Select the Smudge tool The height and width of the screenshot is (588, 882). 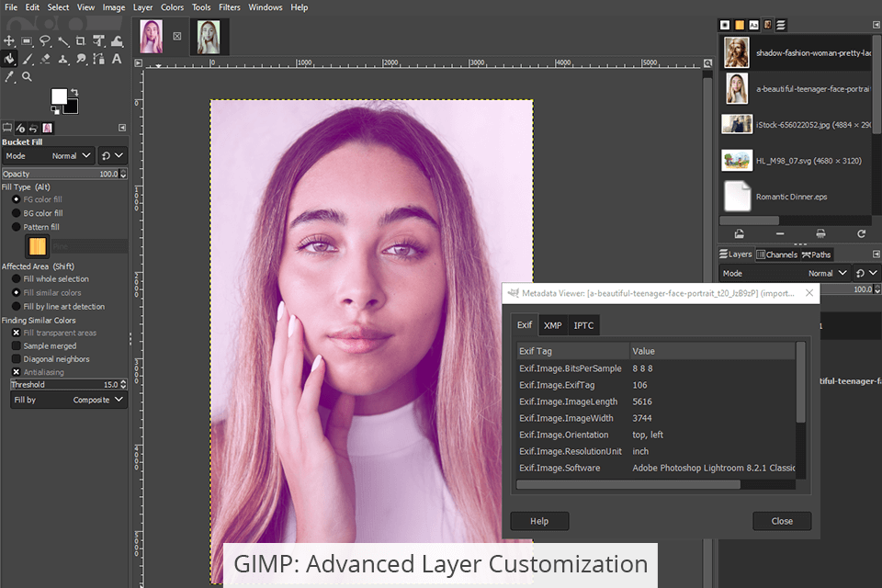[81, 59]
